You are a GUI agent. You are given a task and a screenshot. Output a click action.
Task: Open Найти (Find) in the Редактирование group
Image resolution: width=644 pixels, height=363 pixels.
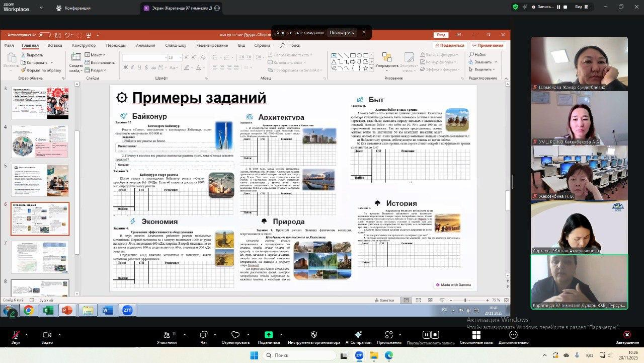479,54
